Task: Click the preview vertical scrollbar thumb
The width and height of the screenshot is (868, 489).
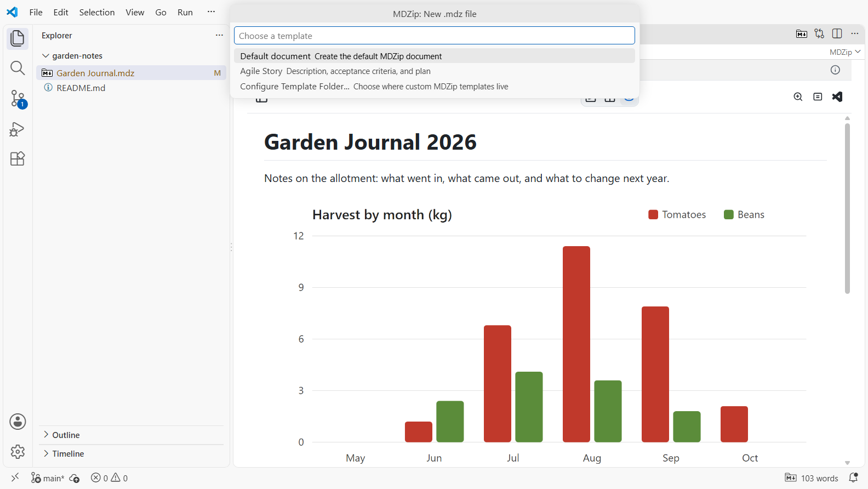Action: (x=847, y=208)
